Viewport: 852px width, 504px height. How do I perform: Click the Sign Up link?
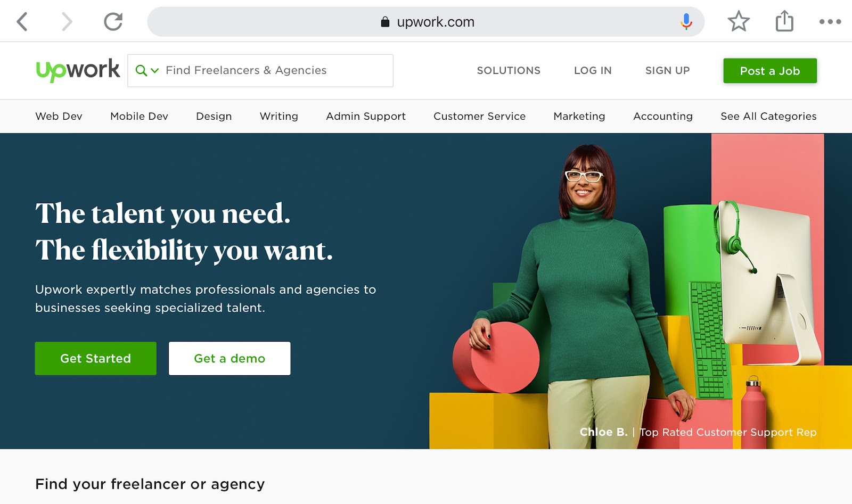point(667,70)
